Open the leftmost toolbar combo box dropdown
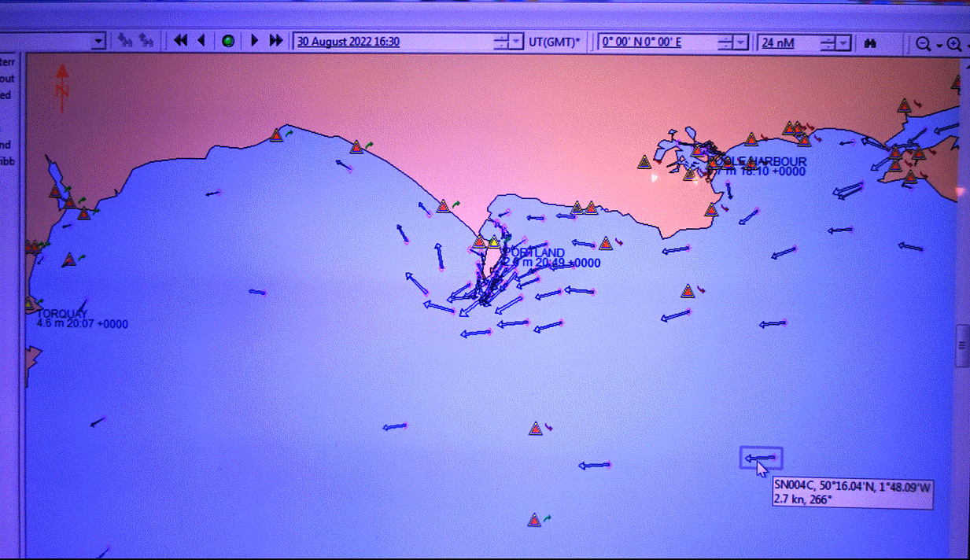 pyautogui.click(x=98, y=42)
